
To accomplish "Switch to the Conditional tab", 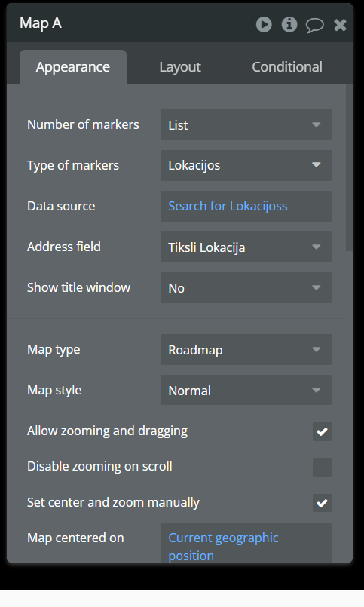I will pos(287,67).
